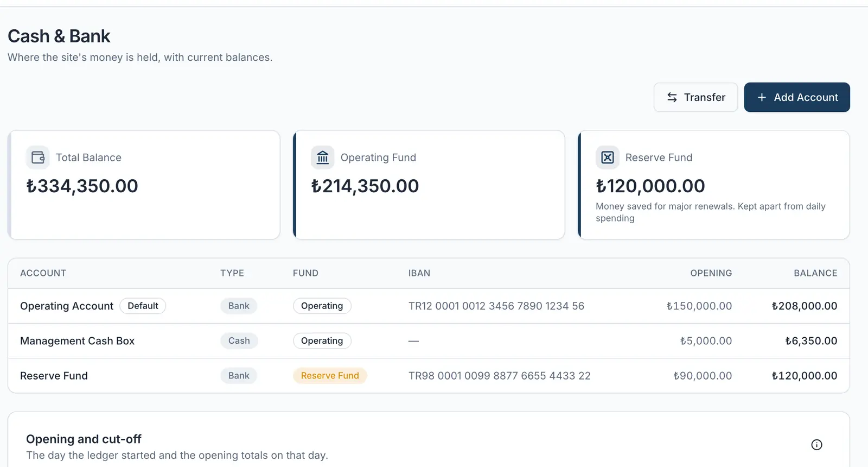Click the ₺90,000.00 opening amount
The width and height of the screenshot is (868, 467).
click(x=703, y=375)
